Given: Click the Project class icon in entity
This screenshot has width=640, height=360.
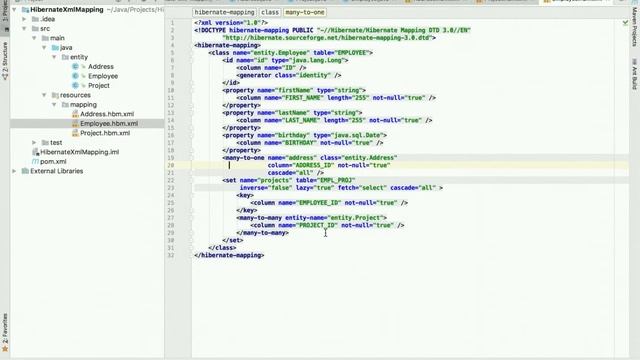Looking at the screenshot, I should pyautogui.click(x=75, y=85).
